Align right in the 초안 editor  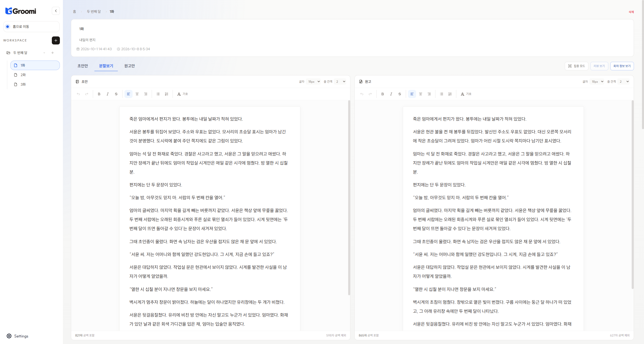146,94
